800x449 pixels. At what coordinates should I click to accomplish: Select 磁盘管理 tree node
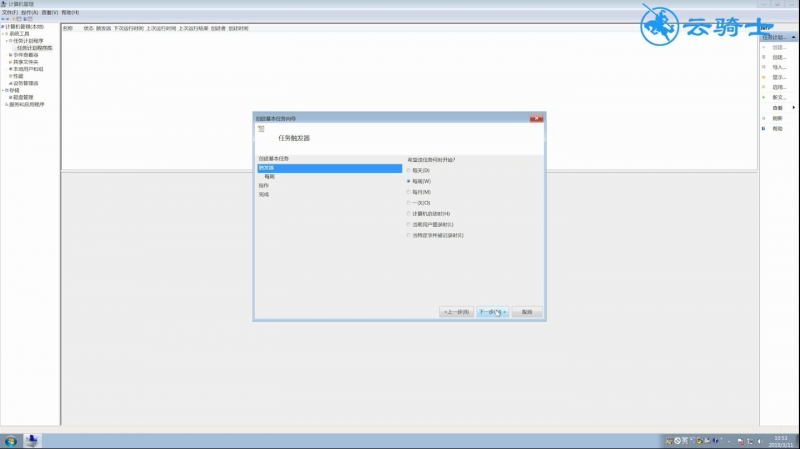[x=23, y=97]
